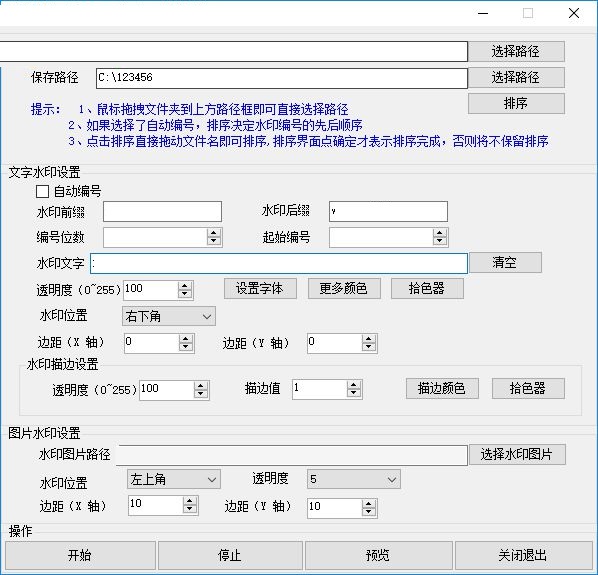Click 关闭退出 to exit the program
The image size is (598, 575).
click(x=523, y=555)
